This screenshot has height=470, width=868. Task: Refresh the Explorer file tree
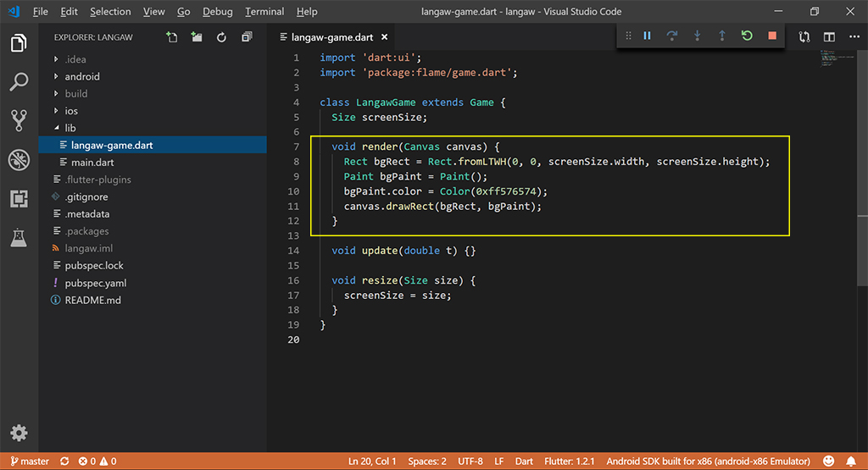(x=221, y=37)
